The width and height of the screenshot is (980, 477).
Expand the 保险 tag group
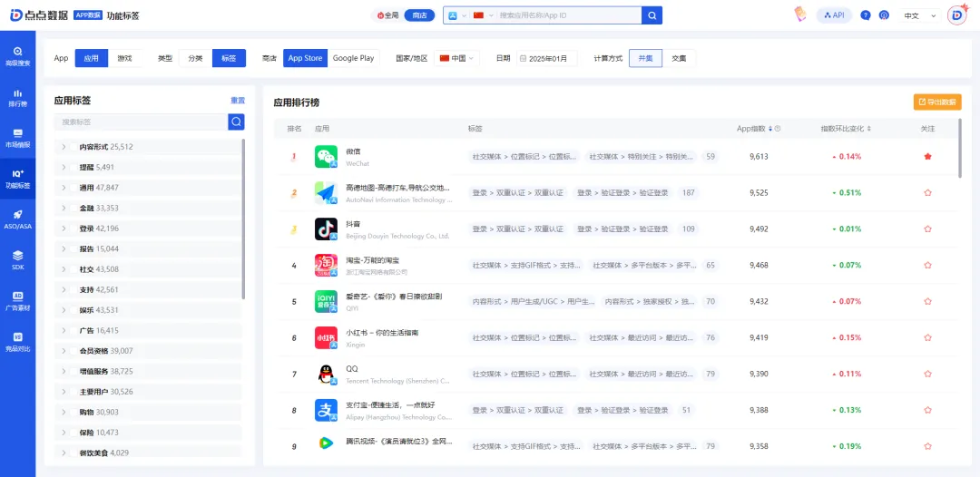64,433
